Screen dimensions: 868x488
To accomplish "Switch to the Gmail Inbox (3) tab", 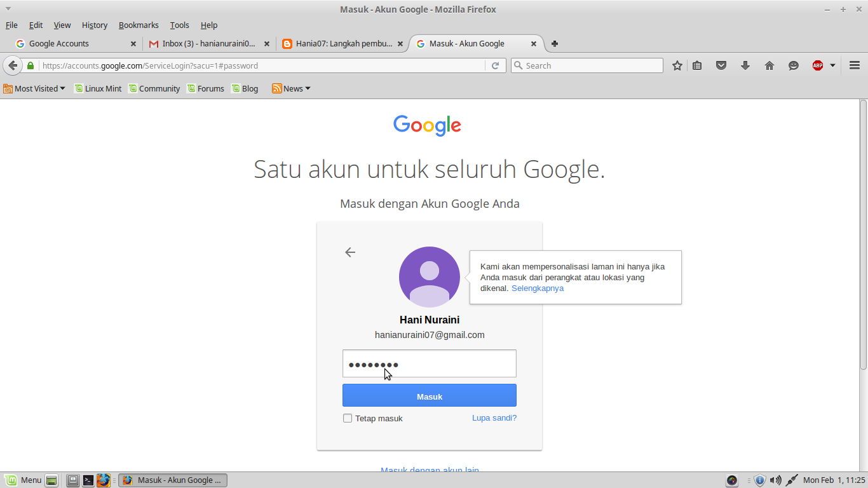I will click(209, 44).
